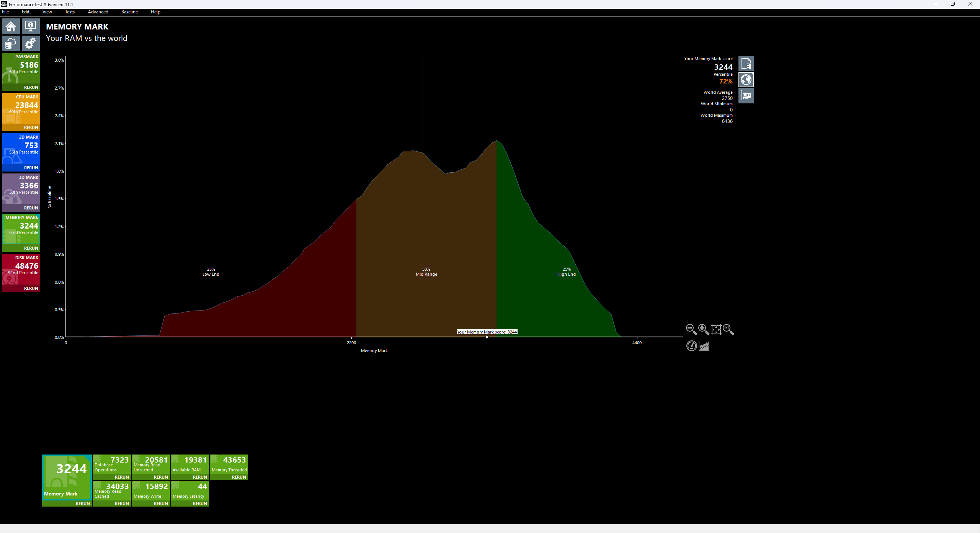Click the fit-to-window zoom icon
The height and width of the screenshot is (533, 980).
pos(716,329)
